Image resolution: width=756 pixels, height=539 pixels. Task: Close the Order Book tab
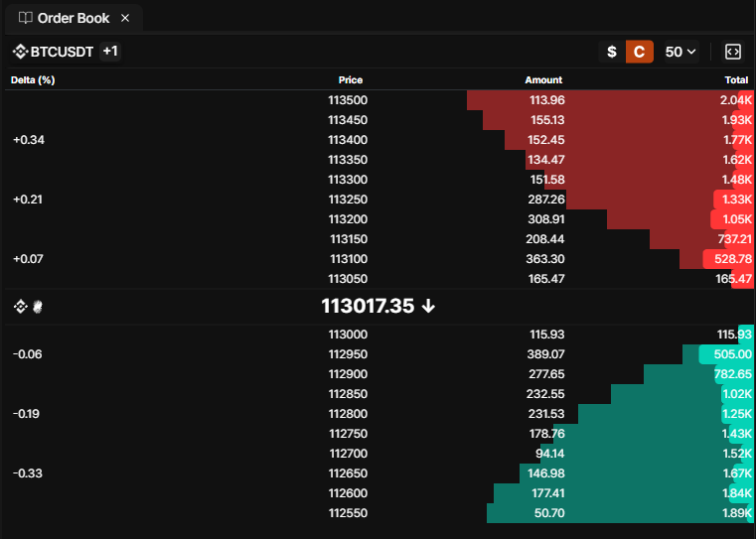pos(124,18)
